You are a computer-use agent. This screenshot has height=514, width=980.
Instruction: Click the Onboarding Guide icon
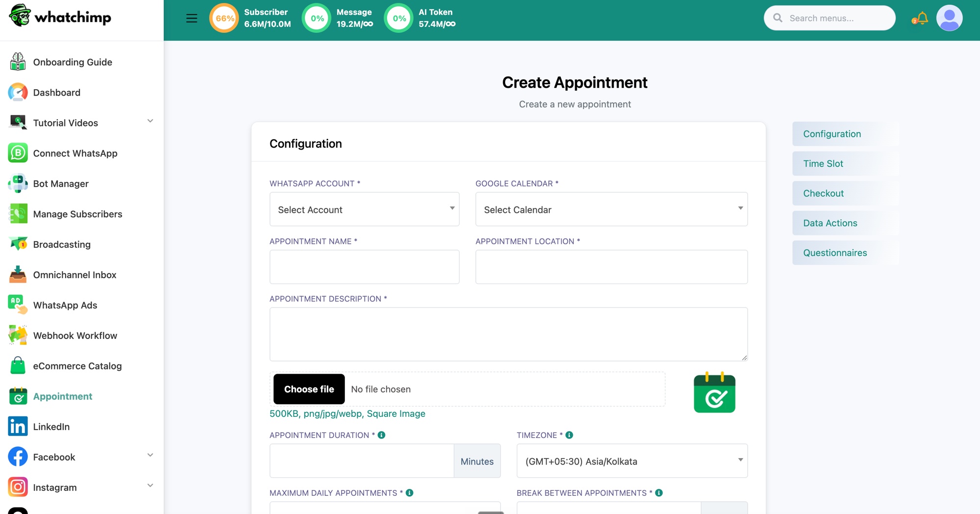pos(18,62)
